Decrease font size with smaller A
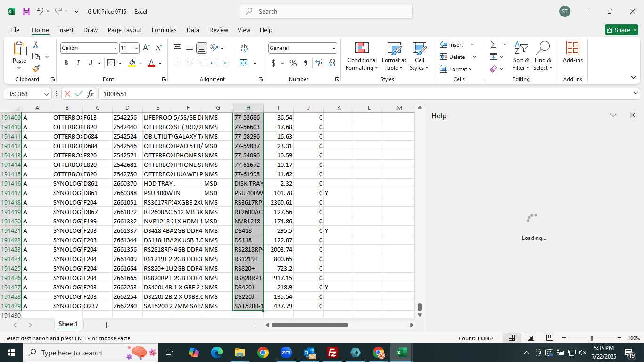The image size is (644, 362). coord(158,48)
